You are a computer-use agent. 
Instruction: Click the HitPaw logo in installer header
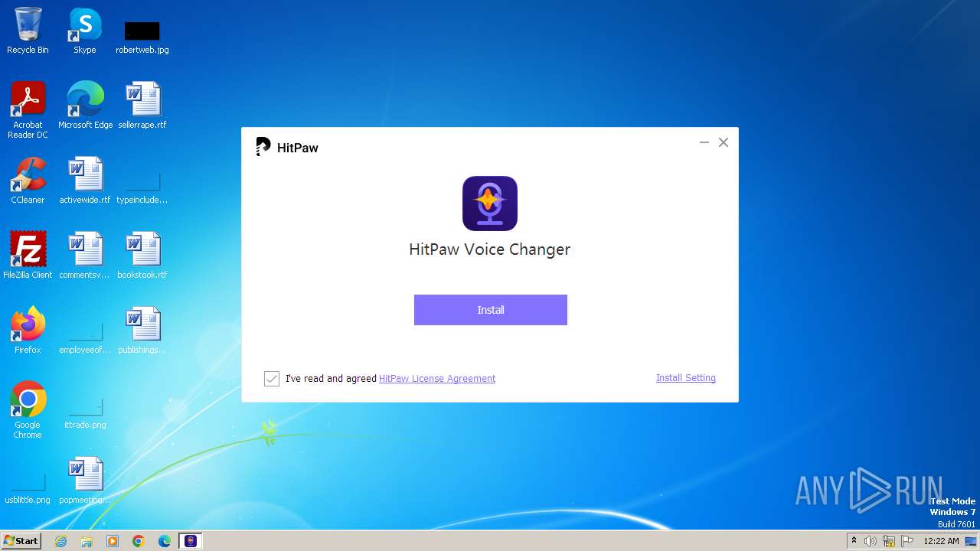[x=287, y=147]
